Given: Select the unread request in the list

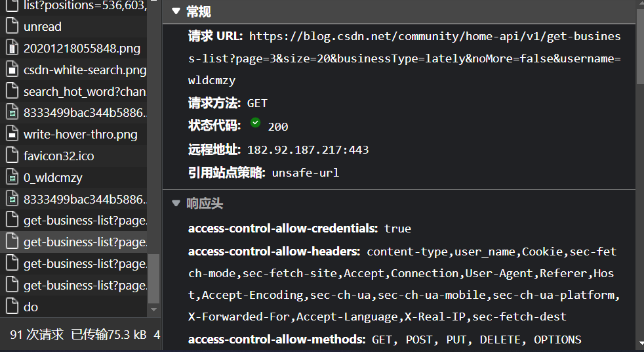Looking at the screenshot, I should click(43, 27).
